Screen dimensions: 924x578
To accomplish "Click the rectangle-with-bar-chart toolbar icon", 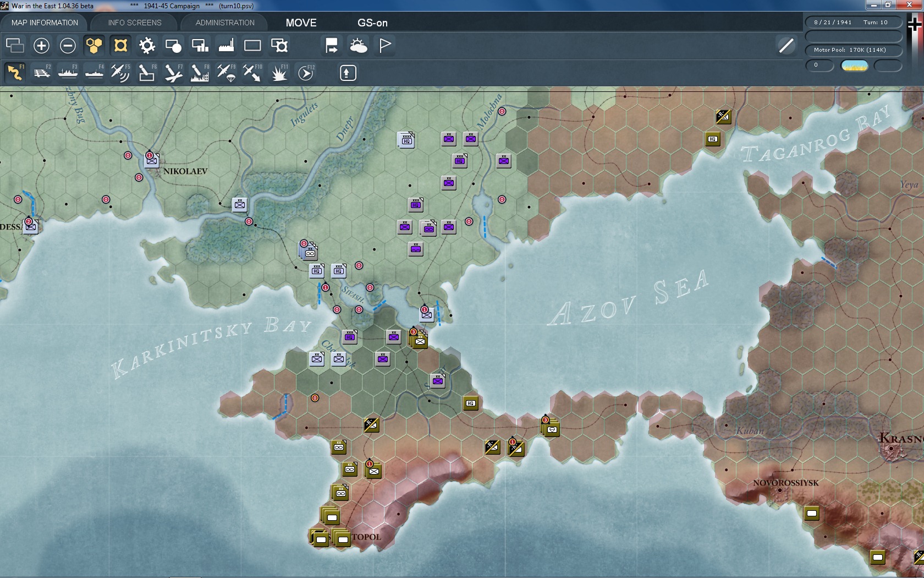I will [200, 45].
